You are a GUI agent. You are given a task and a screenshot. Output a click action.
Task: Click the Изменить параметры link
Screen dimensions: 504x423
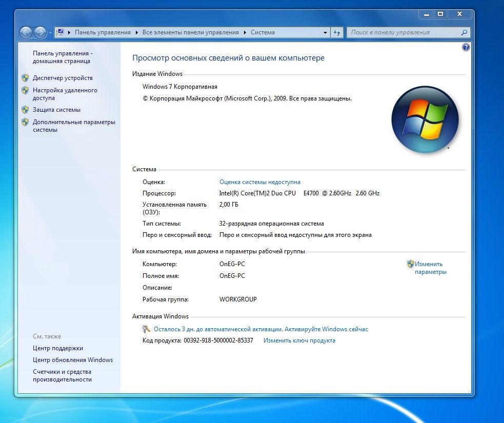(430, 268)
